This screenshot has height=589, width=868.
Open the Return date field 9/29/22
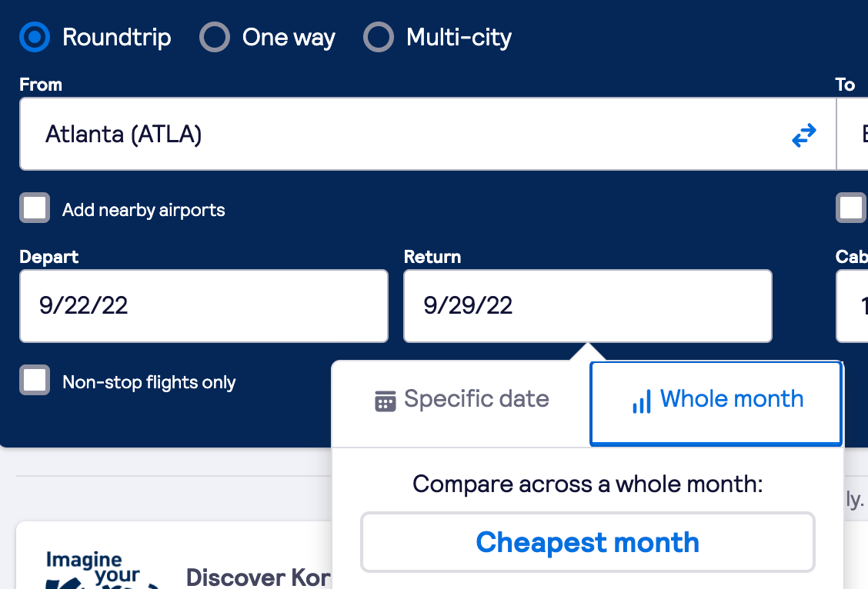pos(587,306)
